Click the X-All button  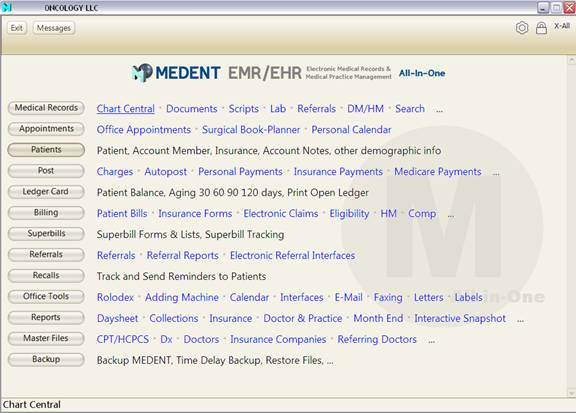tap(562, 26)
